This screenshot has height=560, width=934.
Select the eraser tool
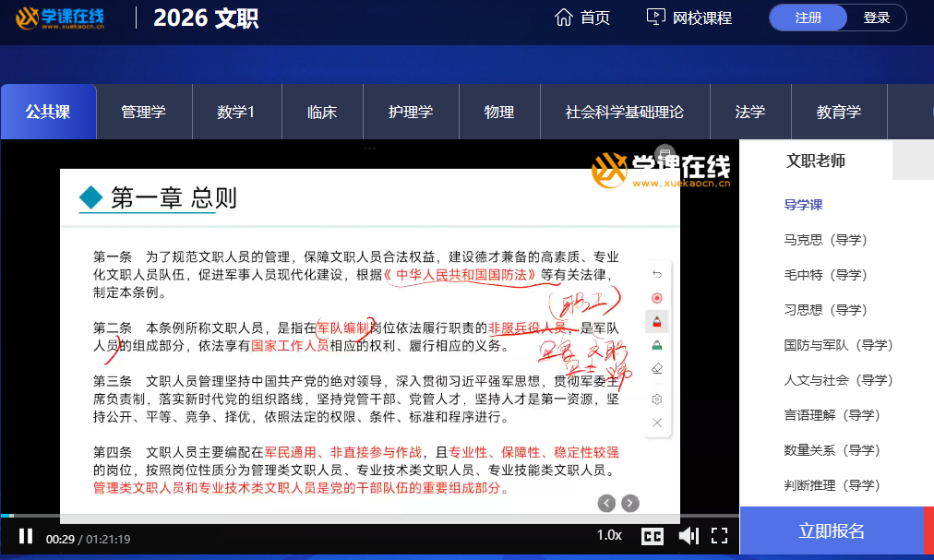[x=657, y=369]
